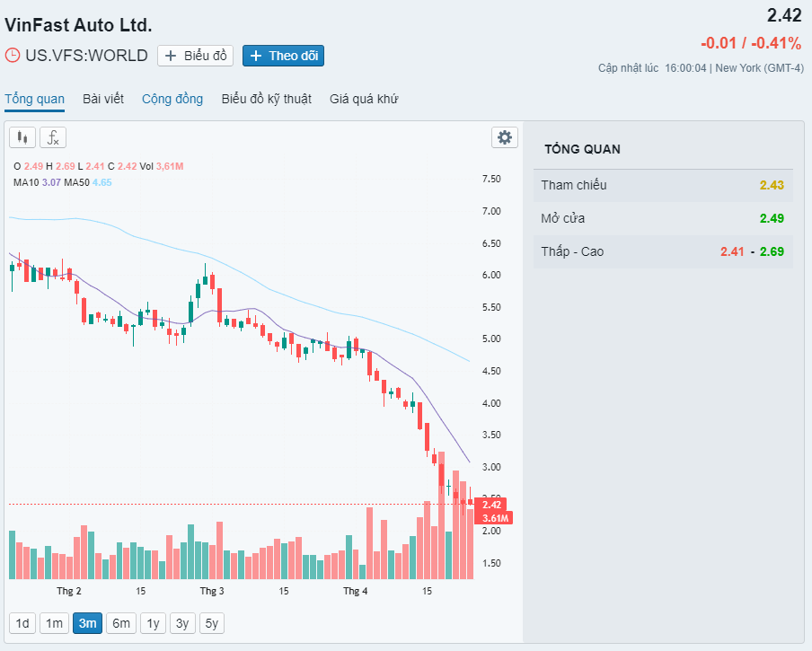Screen dimensions: 812x651
Task: Open the Bài viết tab
Action: click(103, 99)
